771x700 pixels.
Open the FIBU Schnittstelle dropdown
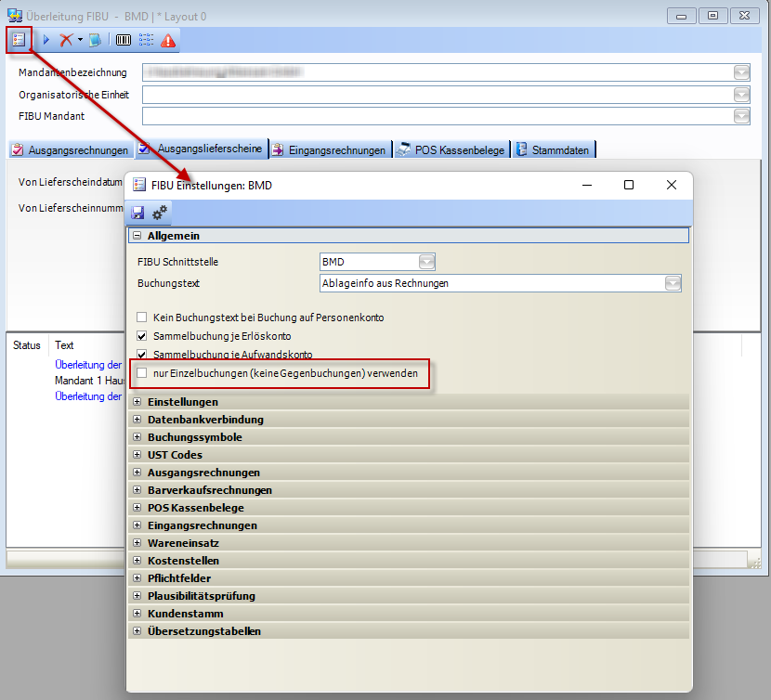[x=426, y=263]
